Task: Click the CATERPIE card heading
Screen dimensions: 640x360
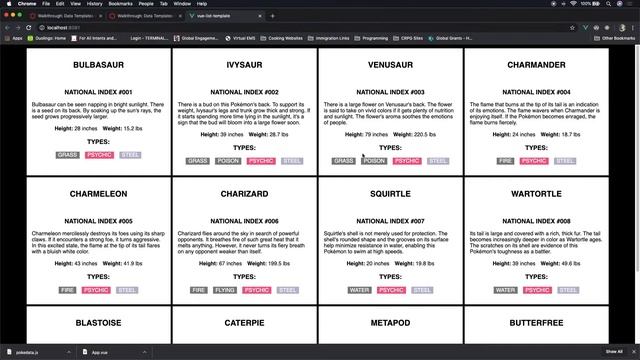Action: 244,323
